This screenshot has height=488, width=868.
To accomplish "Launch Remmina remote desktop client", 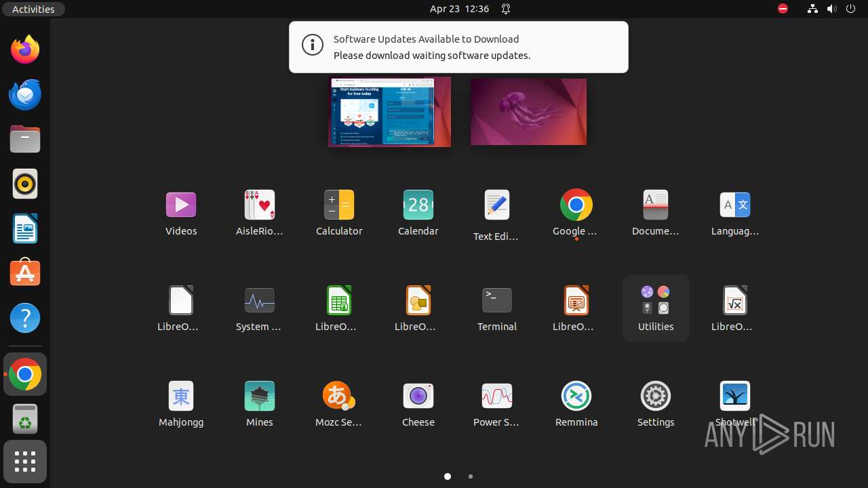I will tap(576, 404).
